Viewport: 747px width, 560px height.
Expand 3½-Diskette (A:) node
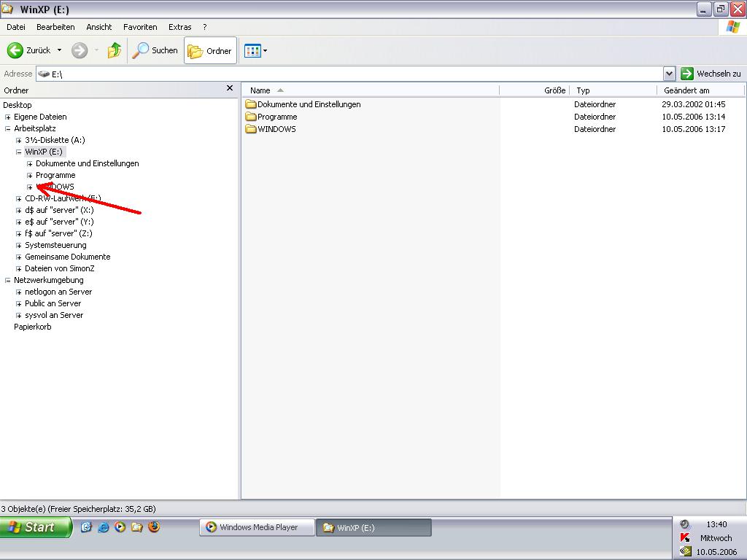18,141
